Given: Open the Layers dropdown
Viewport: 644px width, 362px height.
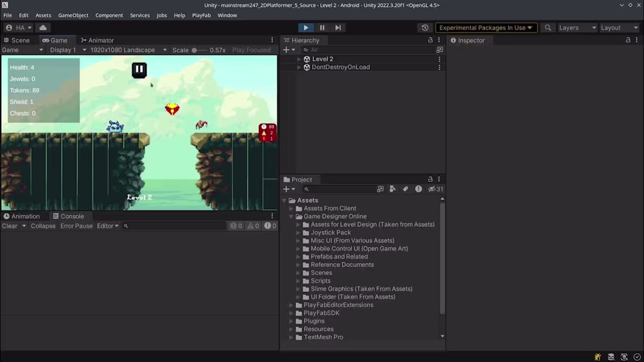Looking at the screenshot, I should click(x=577, y=27).
